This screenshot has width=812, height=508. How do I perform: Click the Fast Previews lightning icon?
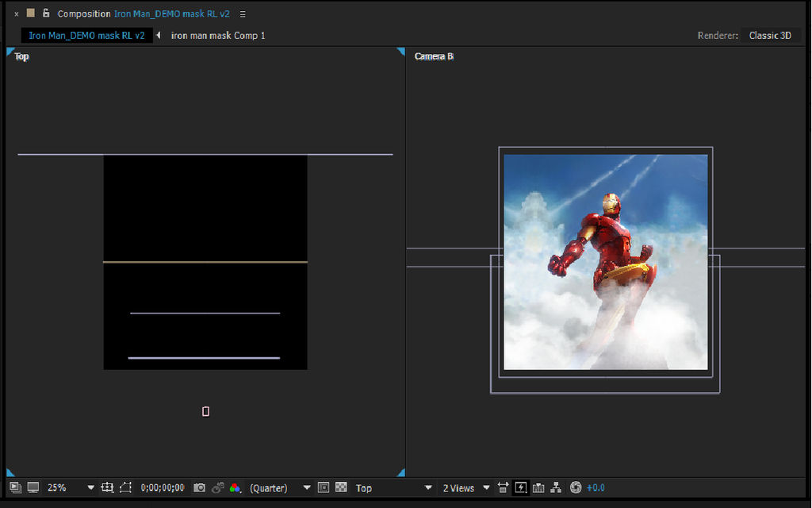click(521, 488)
